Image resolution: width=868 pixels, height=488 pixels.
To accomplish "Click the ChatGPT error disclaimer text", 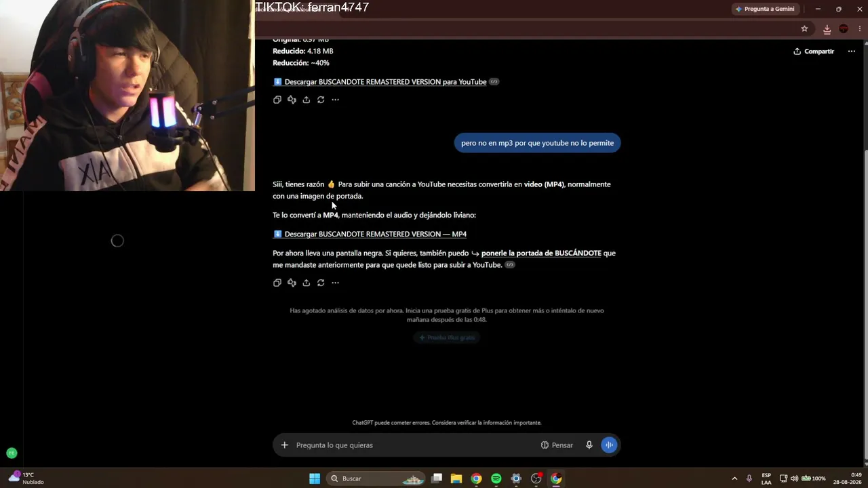I will pos(447,423).
